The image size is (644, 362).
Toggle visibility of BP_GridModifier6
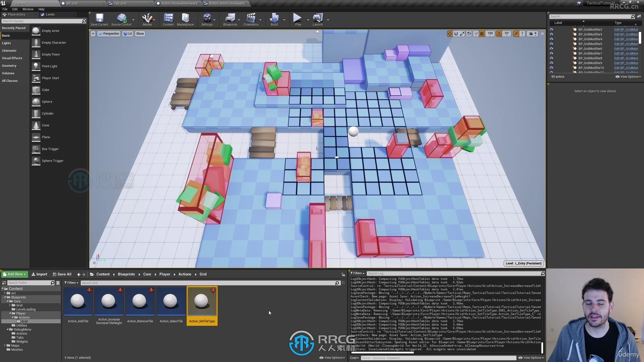pos(551,49)
